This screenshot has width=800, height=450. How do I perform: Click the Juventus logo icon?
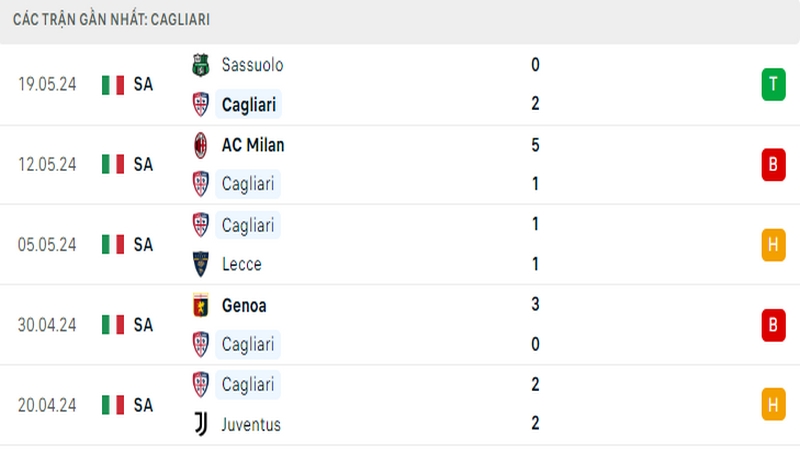pyautogui.click(x=201, y=424)
